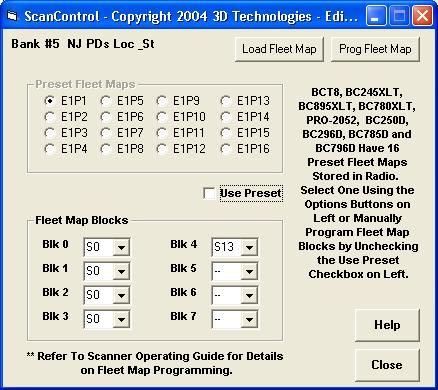This screenshot has height=390, width=438.
Task: Click the Prog Fleet Map button
Action: pyautogui.click(x=375, y=49)
